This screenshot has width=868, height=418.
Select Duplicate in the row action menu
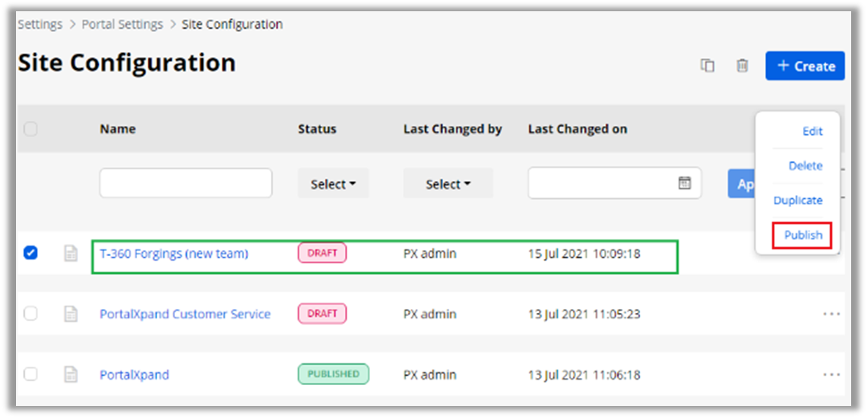(x=797, y=201)
